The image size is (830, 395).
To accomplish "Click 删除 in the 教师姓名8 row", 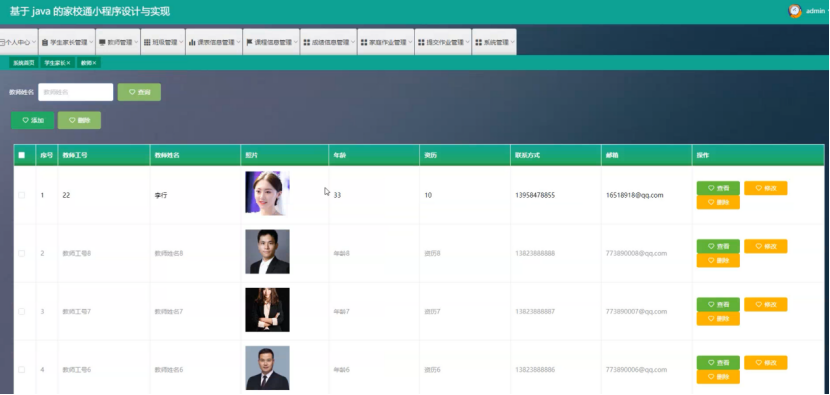I will (718, 261).
